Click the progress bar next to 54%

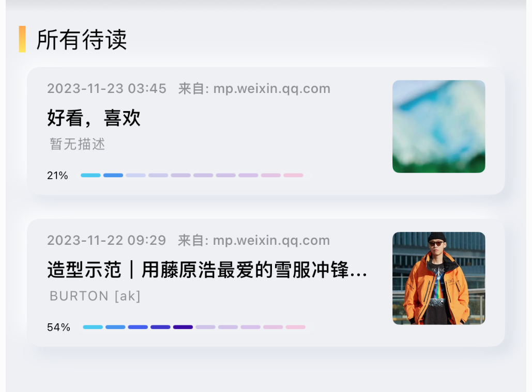coord(194,327)
